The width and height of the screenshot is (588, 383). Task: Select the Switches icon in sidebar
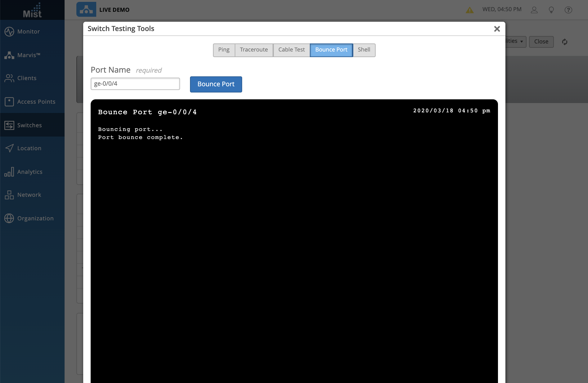click(x=9, y=125)
